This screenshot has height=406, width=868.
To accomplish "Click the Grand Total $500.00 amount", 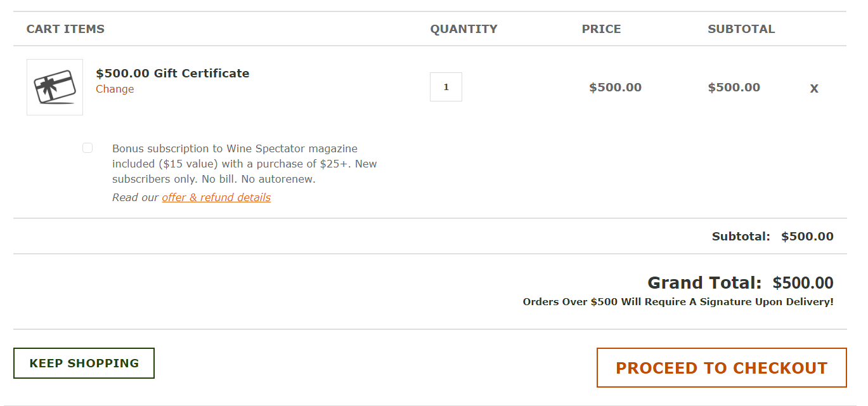I will 803,283.
